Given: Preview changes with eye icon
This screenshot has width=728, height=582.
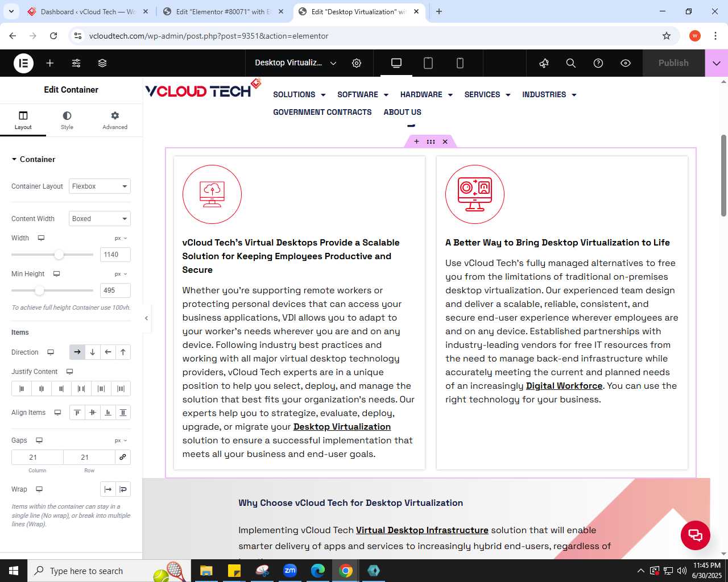Looking at the screenshot, I should (626, 63).
